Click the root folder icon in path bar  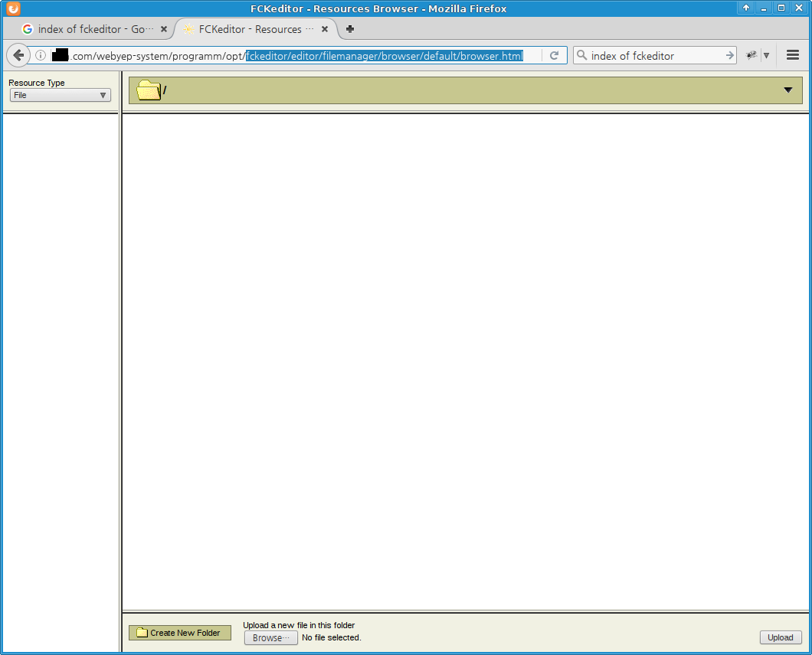149,90
